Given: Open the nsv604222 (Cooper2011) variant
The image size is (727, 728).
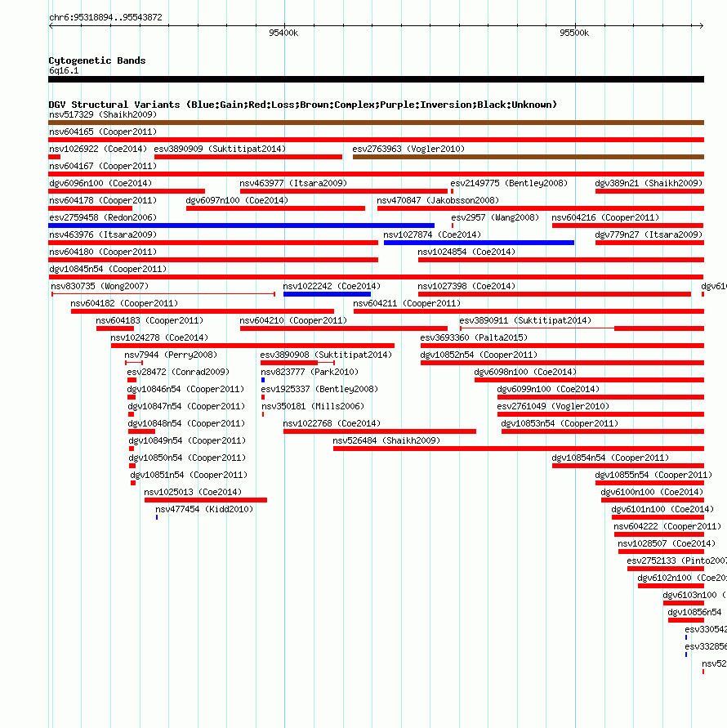Looking at the screenshot, I should coord(667,527).
